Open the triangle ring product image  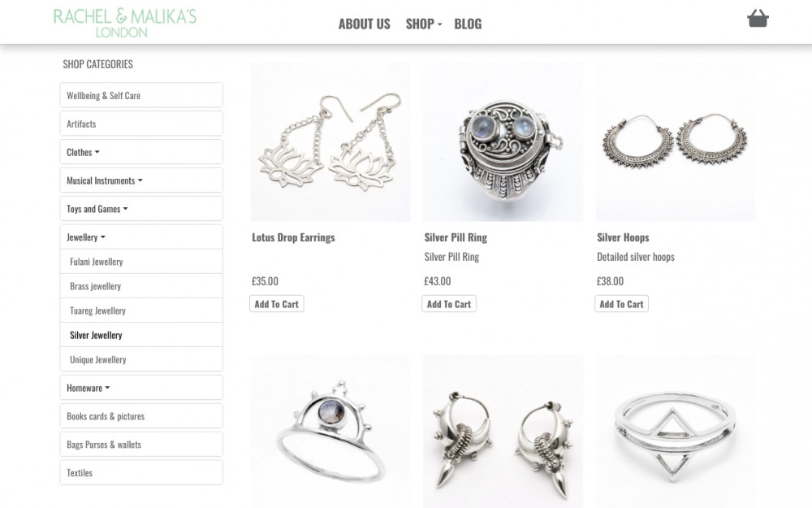pos(676,432)
